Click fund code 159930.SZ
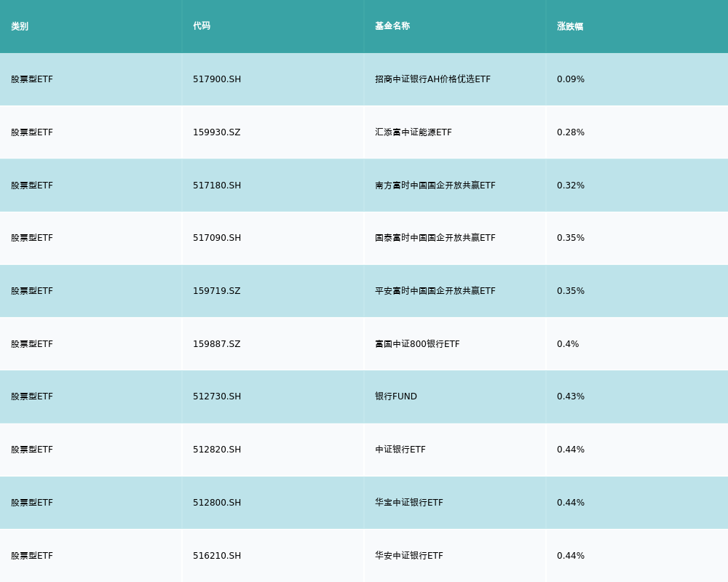The width and height of the screenshot is (728, 582). click(216, 132)
